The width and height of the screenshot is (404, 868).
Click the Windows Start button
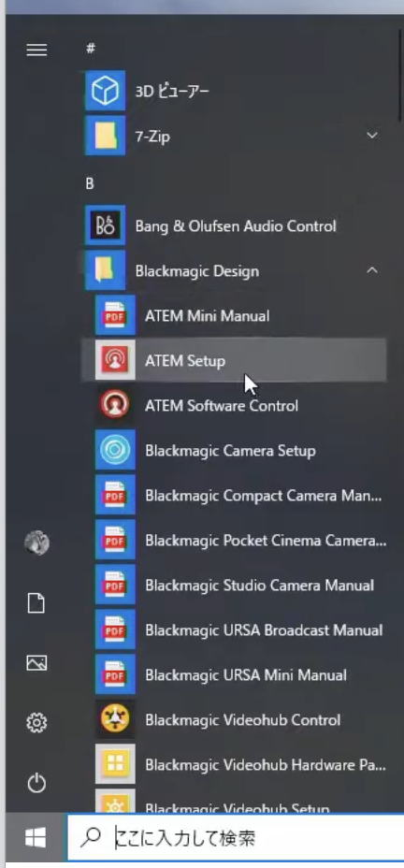click(x=36, y=837)
